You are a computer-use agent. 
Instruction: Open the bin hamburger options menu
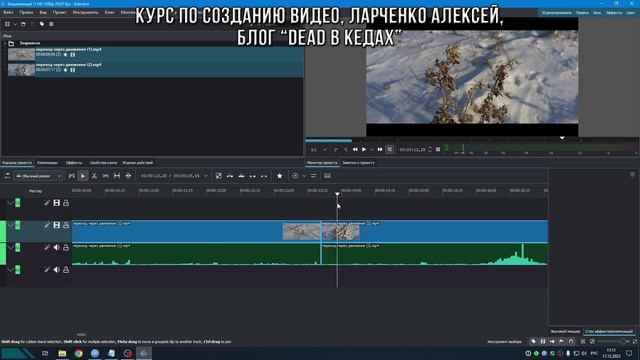point(51,24)
